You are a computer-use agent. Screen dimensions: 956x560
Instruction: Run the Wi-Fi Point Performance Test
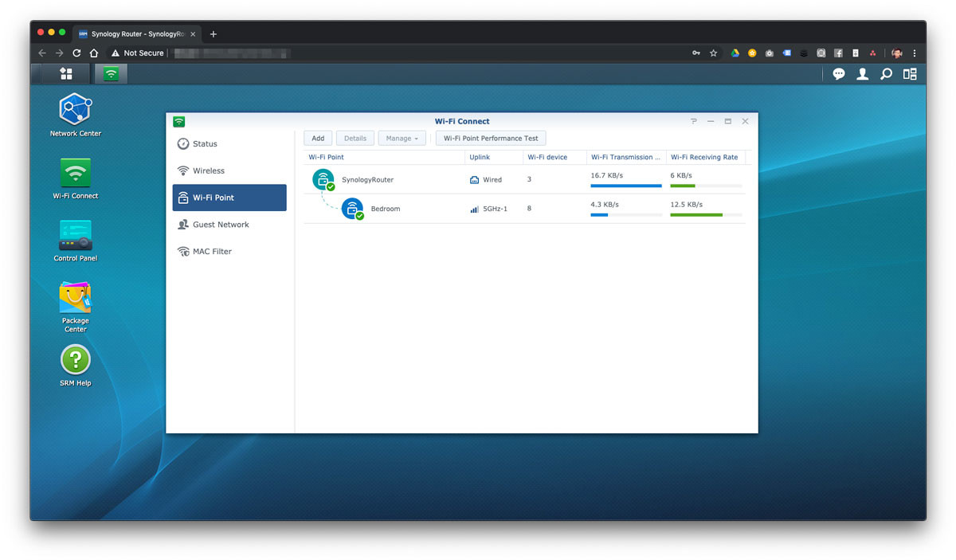coord(491,139)
